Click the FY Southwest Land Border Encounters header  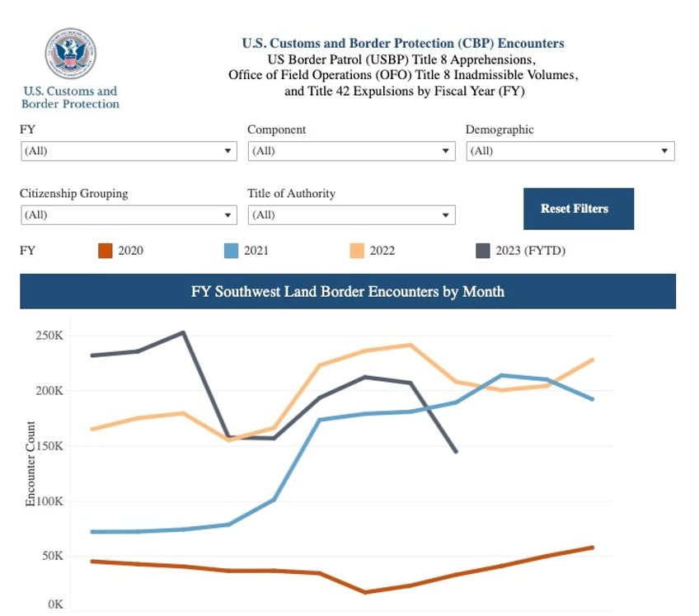348,292
